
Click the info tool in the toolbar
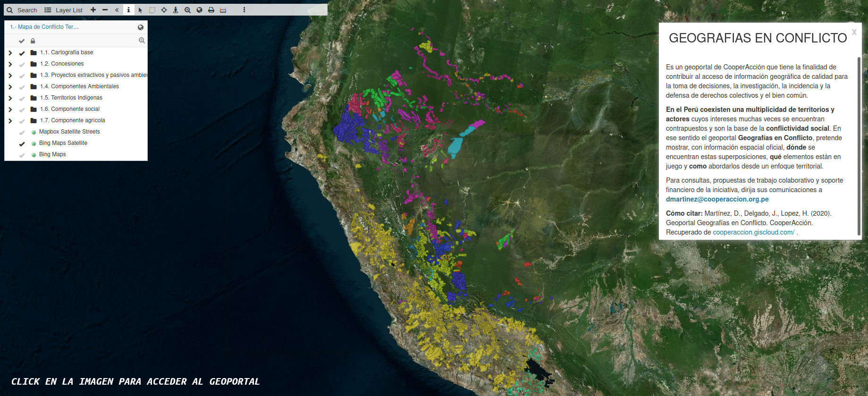[128, 10]
